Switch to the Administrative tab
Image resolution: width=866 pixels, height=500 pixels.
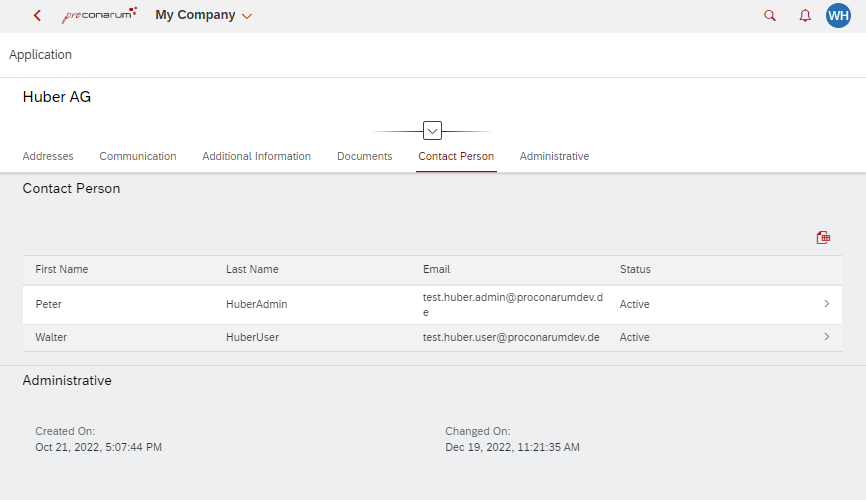point(554,156)
